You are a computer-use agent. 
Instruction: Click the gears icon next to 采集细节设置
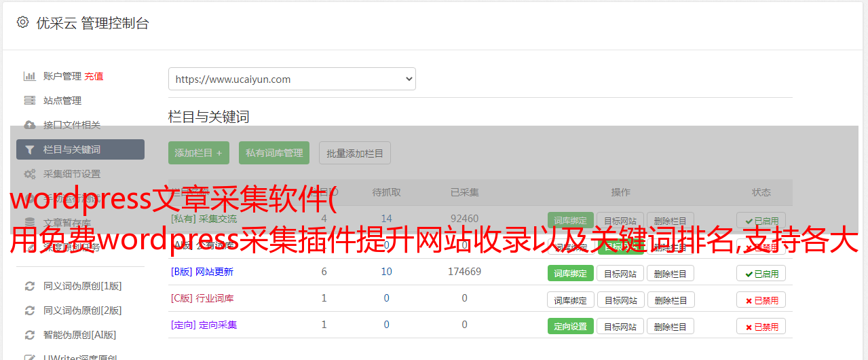(29, 174)
